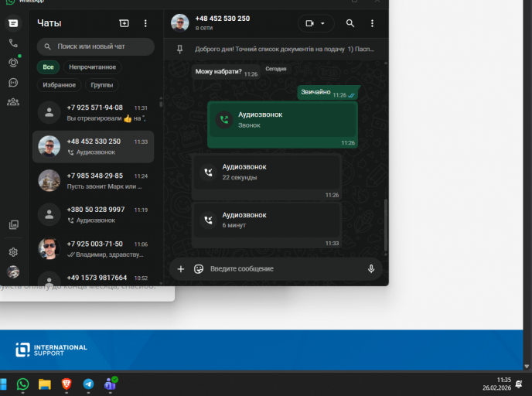Record a voice message with the microphone
This screenshot has height=396, width=532.
[371, 268]
